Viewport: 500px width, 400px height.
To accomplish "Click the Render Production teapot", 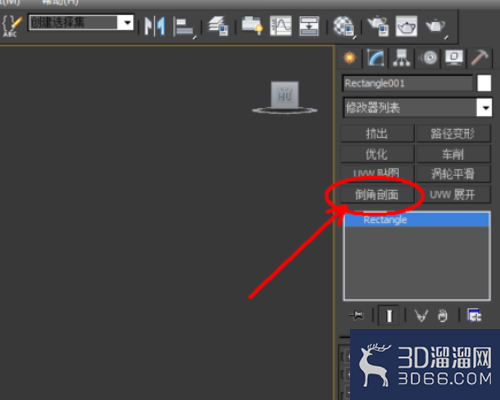I will click(436, 27).
